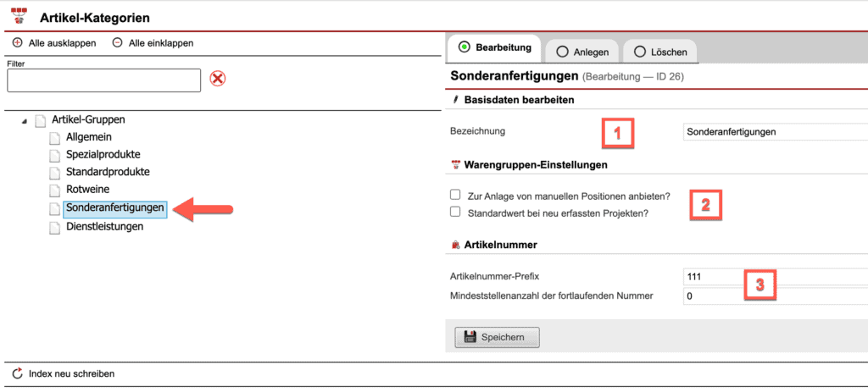Select Artikel-Gruppen root tree item
Screen dimensions: 868x392
(88, 119)
